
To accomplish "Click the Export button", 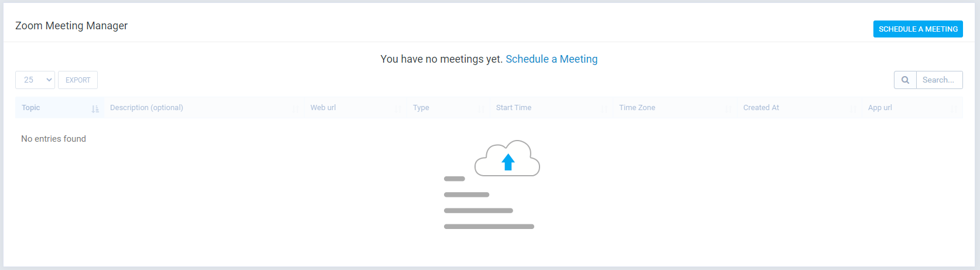I will click(x=78, y=80).
